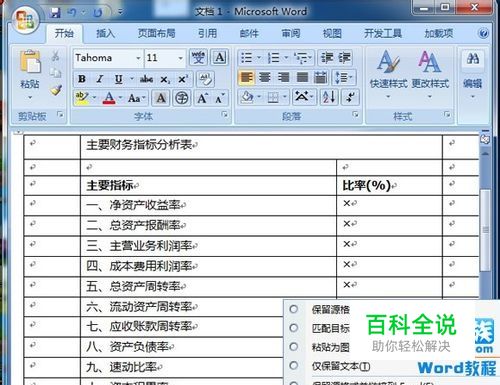The image size is (500, 385).
Task: Apply paragraph shading paint bucket
Action: coord(247,97)
